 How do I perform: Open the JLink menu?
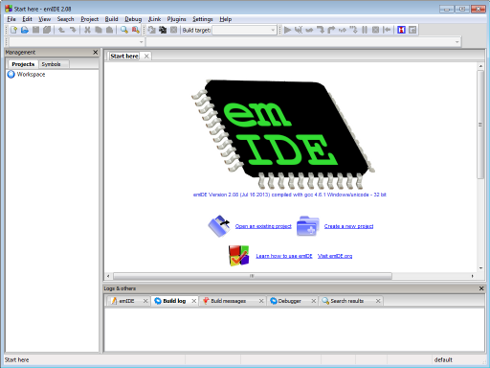click(x=154, y=19)
